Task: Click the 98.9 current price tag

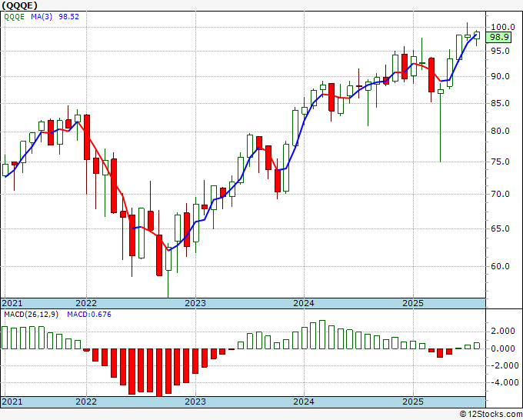Action: (498, 37)
